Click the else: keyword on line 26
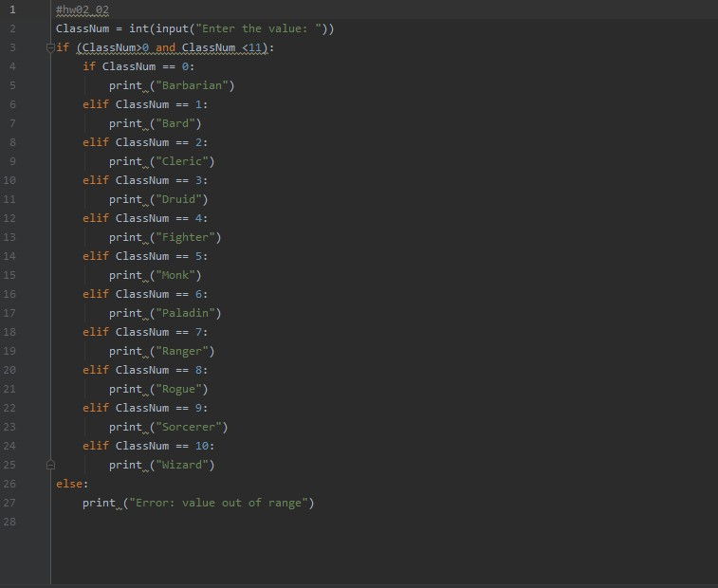The image size is (718, 588). (72, 484)
